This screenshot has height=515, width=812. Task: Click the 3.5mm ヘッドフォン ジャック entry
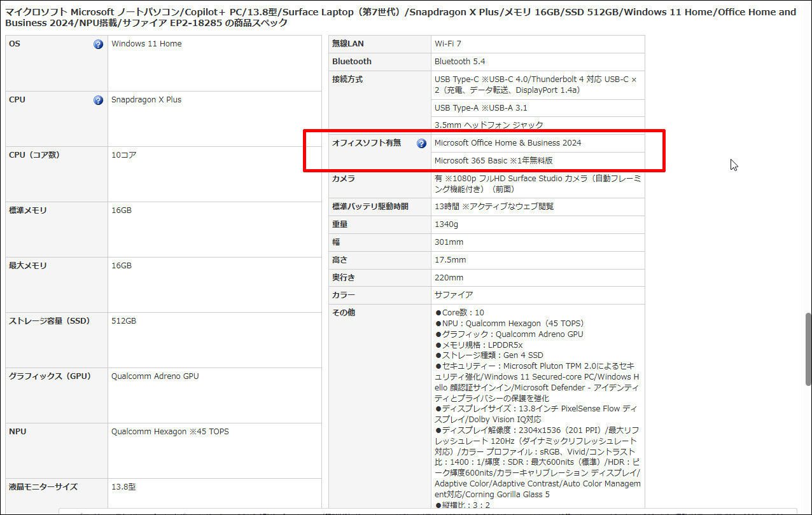coord(489,125)
